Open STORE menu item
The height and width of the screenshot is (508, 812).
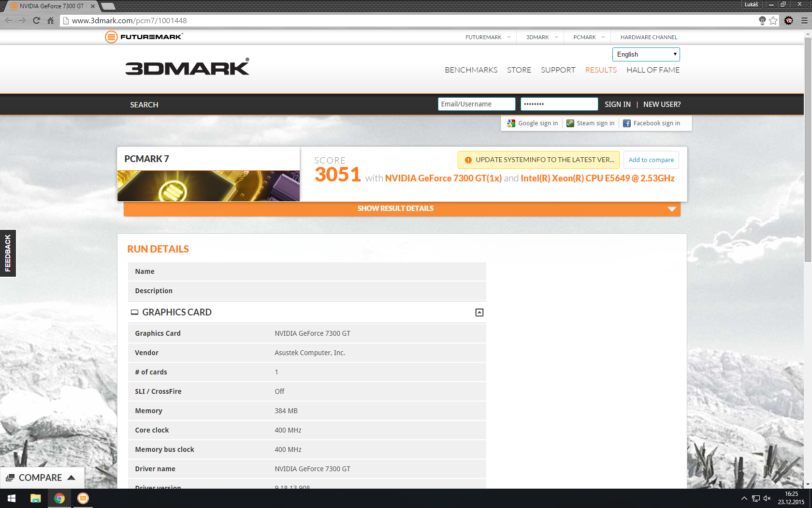519,70
